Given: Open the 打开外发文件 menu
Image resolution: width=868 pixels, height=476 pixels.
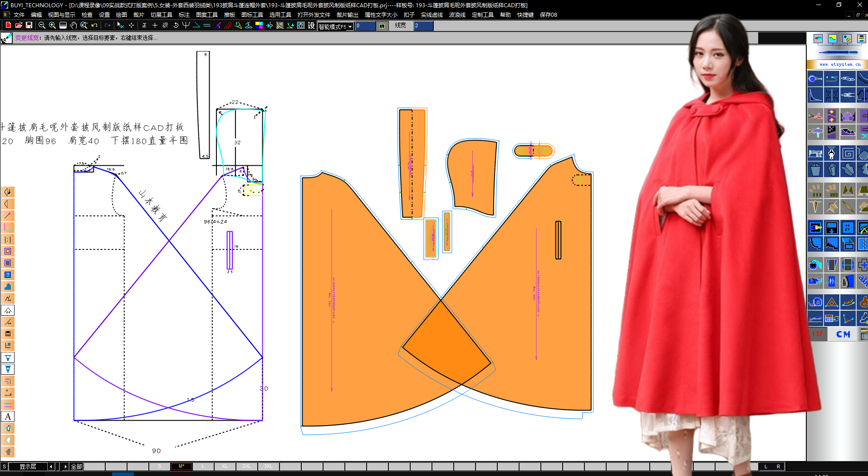Looking at the screenshot, I should click(314, 15).
